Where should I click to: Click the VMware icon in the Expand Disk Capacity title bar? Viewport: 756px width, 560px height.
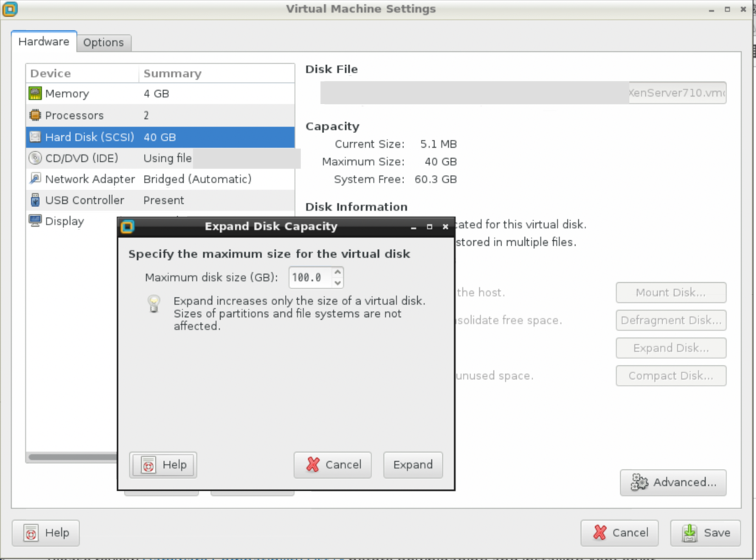click(127, 226)
